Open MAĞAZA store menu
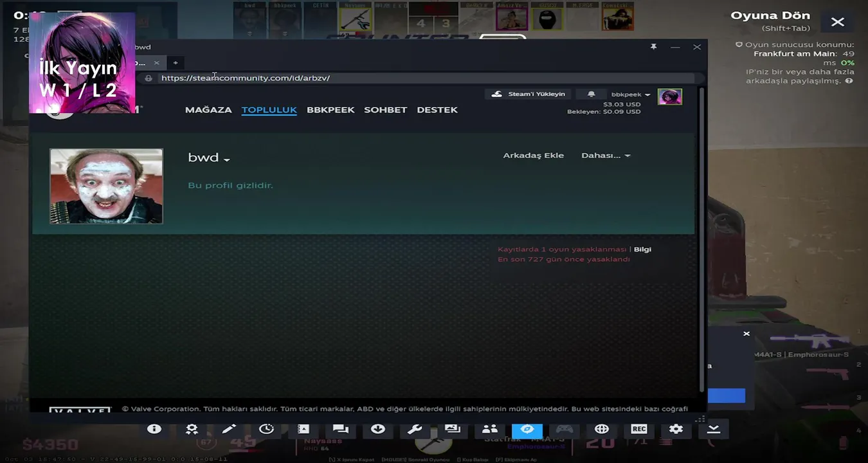The height and width of the screenshot is (463, 868). click(208, 110)
